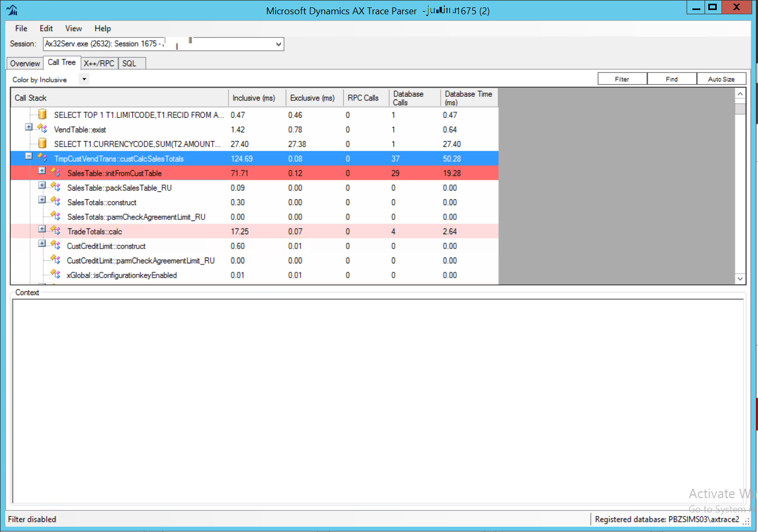Expand the VendTable::exist node
Image resolution: width=758 pixels, height=532 pixels.
(29, 127)
